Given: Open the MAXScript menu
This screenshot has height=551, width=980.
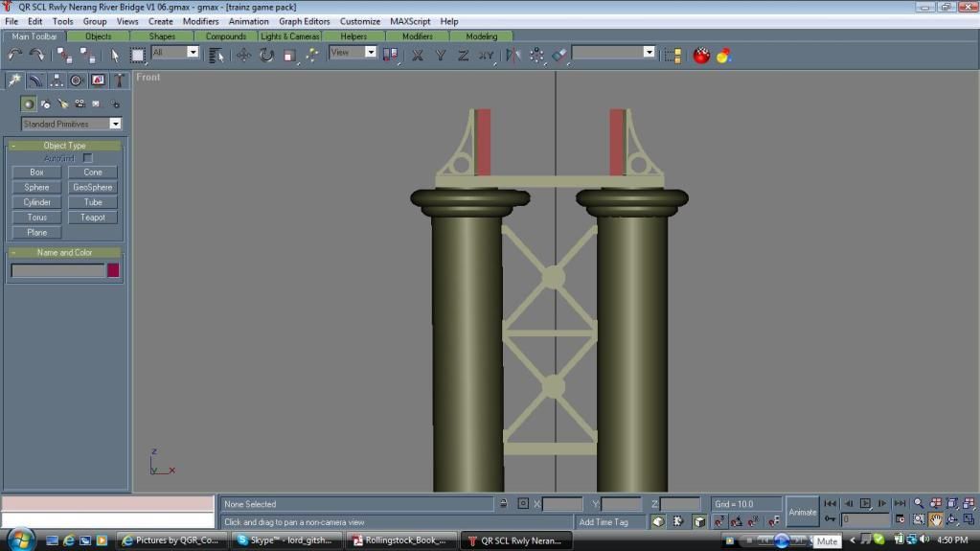Looking at the screenshot, I should click(x=410, y=21).
